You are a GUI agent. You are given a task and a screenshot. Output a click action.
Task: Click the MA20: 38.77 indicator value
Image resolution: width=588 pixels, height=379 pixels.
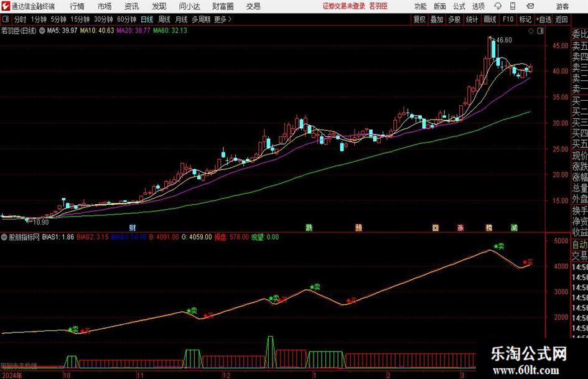[x=133, y=30]
